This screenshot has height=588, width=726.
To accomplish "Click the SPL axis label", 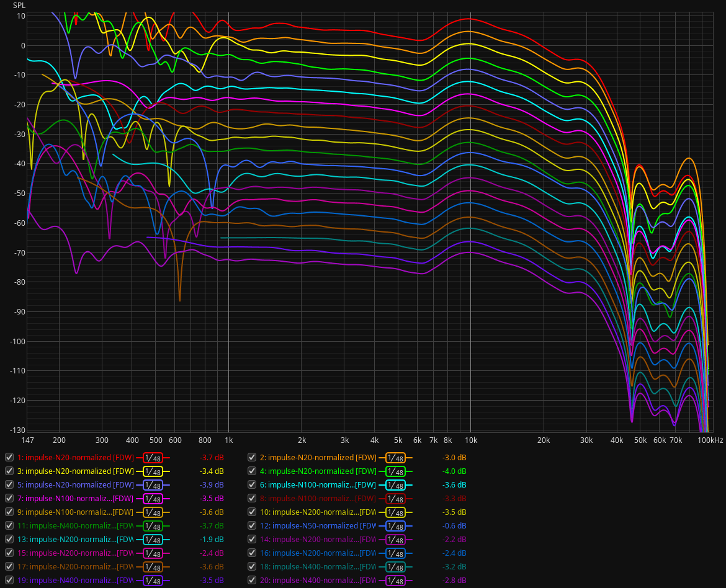I will [19, 6].
